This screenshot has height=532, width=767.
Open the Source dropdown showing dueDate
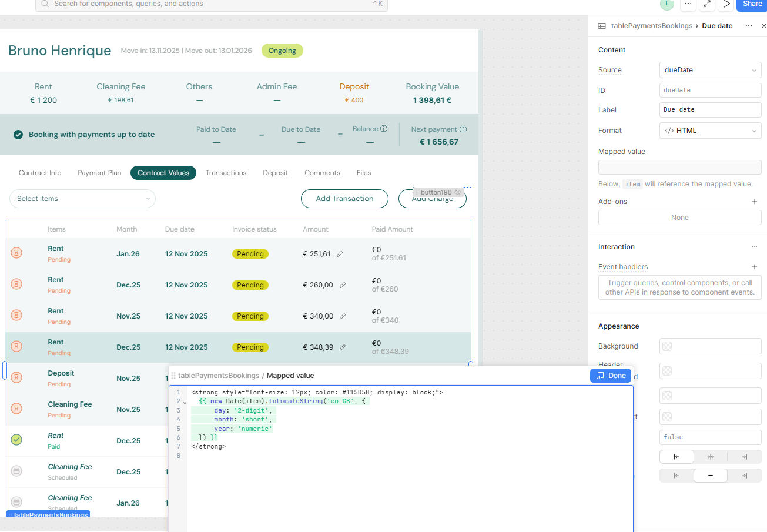click(710, 69)
